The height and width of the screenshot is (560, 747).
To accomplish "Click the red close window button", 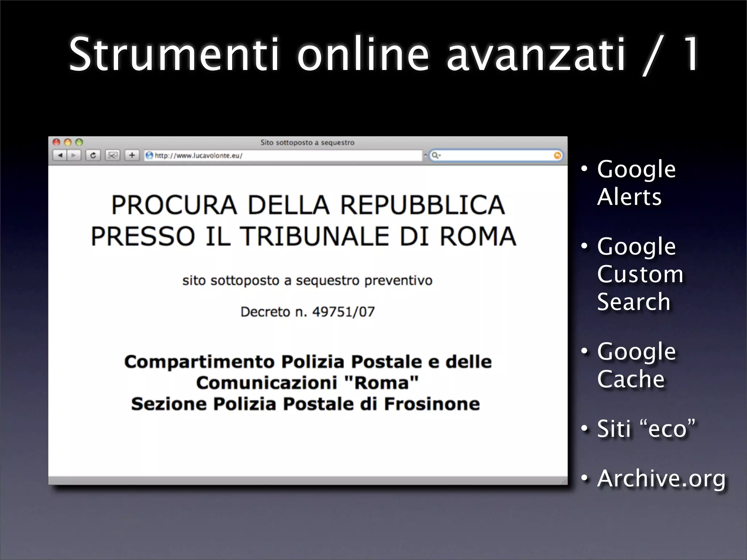I will [x=56, y=142].
